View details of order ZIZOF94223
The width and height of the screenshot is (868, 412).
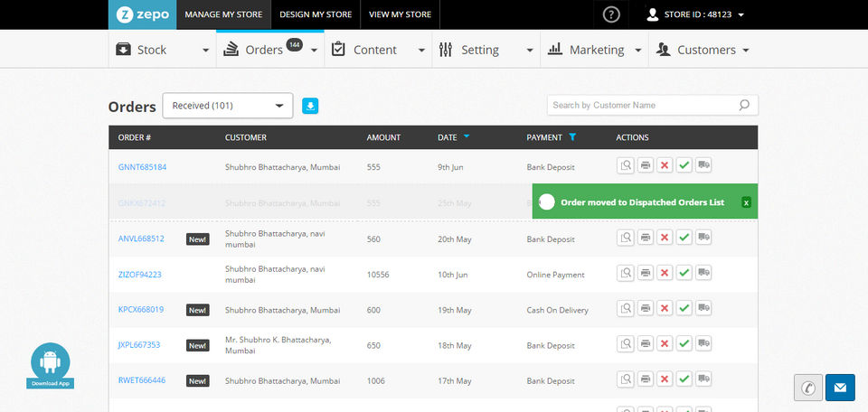click(626, 273)
